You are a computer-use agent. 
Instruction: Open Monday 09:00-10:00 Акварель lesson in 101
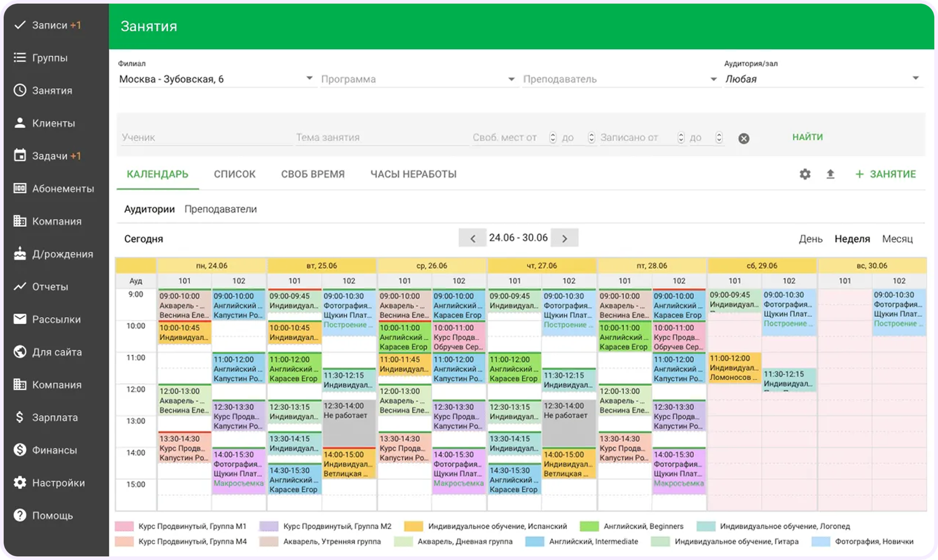coord(184,305)
